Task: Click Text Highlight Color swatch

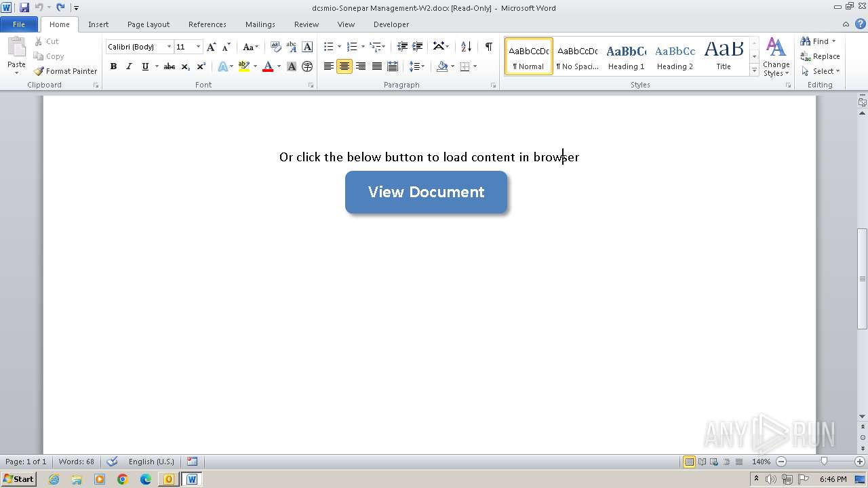Action: (244, 66)
